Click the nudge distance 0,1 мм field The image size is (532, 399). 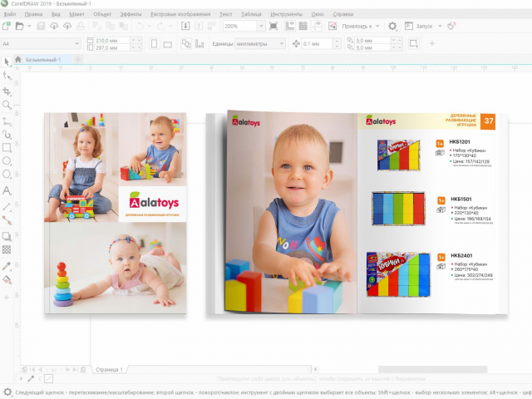click(316, 44)
